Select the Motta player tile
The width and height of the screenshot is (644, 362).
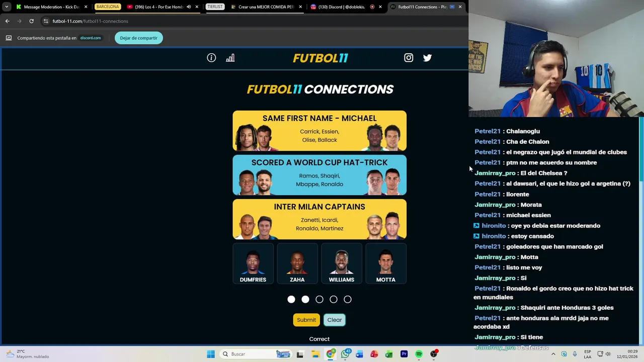tap(386, 263)
